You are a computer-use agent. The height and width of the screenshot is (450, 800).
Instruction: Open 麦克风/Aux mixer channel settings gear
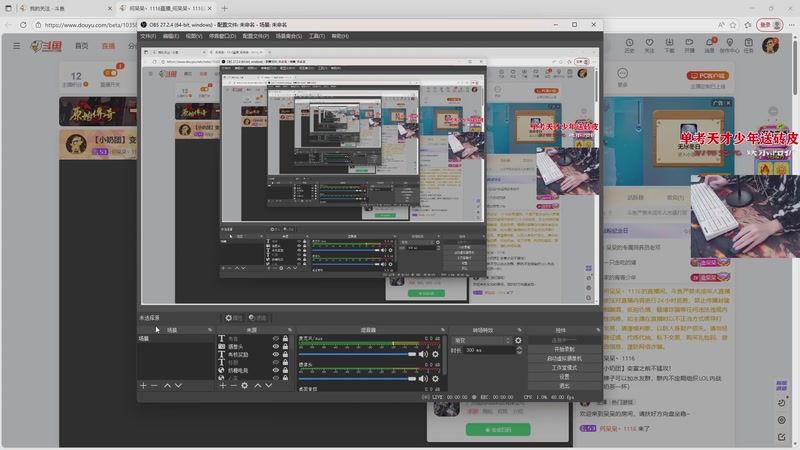point(435,354)
